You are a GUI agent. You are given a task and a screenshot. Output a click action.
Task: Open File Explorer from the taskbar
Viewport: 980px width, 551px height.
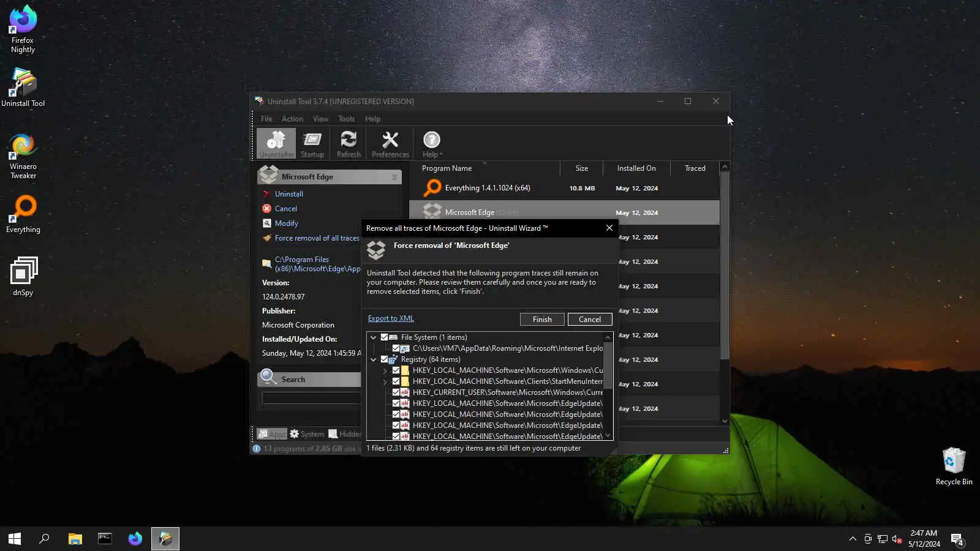point(75,539)
